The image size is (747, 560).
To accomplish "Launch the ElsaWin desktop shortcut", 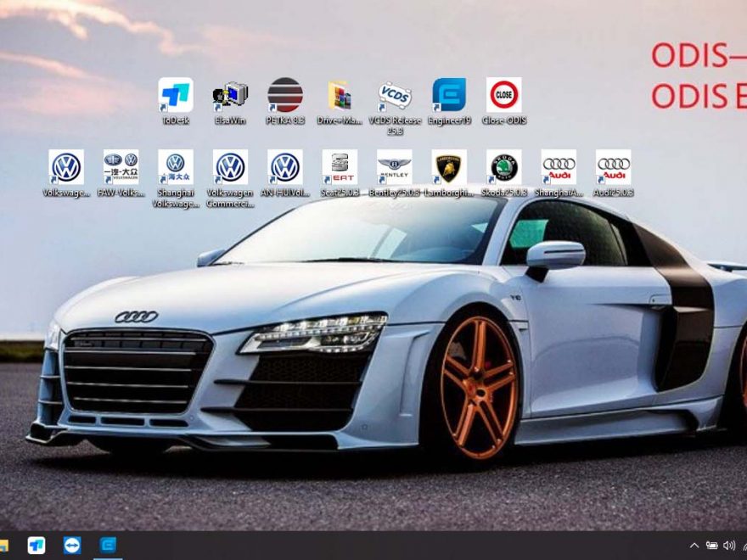I will click(230, 96).
